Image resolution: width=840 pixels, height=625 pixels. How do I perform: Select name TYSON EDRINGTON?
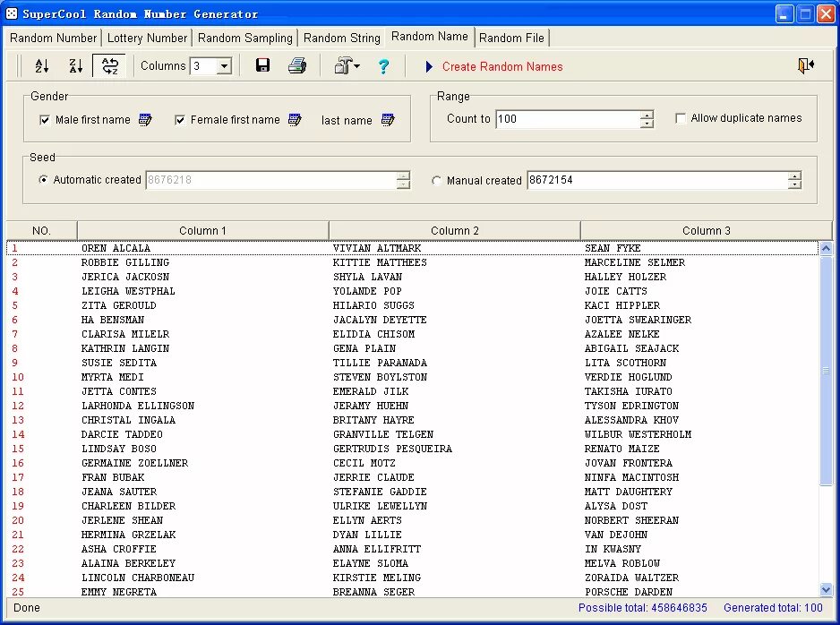tap(631, 406)
